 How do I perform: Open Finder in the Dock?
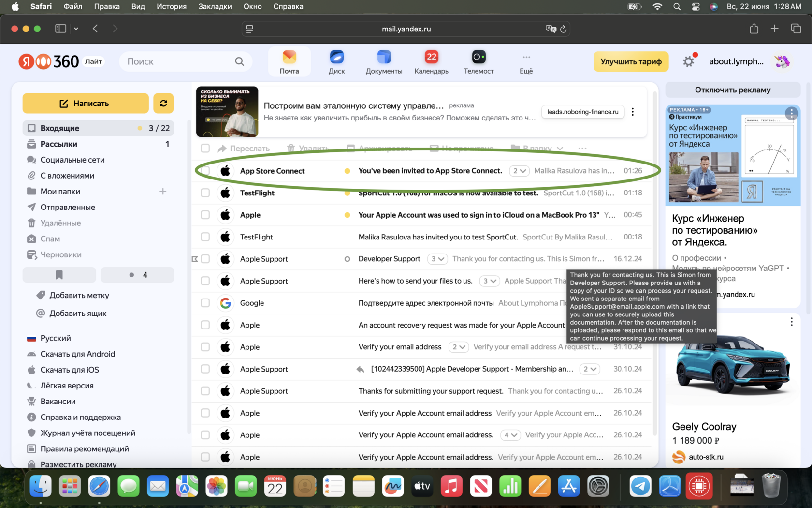(x=41, y=486)
